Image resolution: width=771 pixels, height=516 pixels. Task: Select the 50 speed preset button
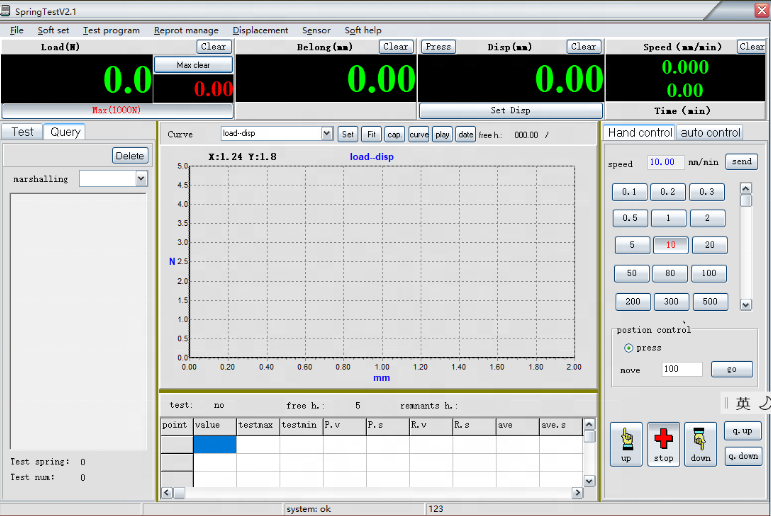pos(631,273)
